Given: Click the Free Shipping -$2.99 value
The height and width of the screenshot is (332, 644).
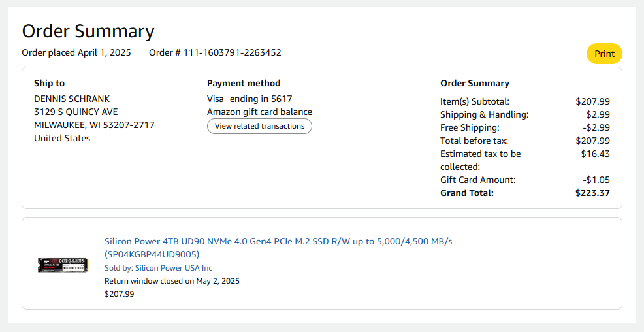Looking at the screenshot, I should pyautogui.click(x=596, y=127).
